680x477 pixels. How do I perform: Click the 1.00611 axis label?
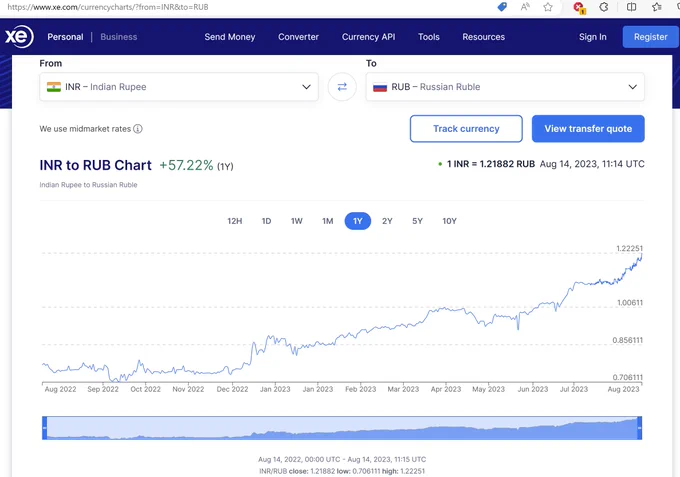coord(630,303)
